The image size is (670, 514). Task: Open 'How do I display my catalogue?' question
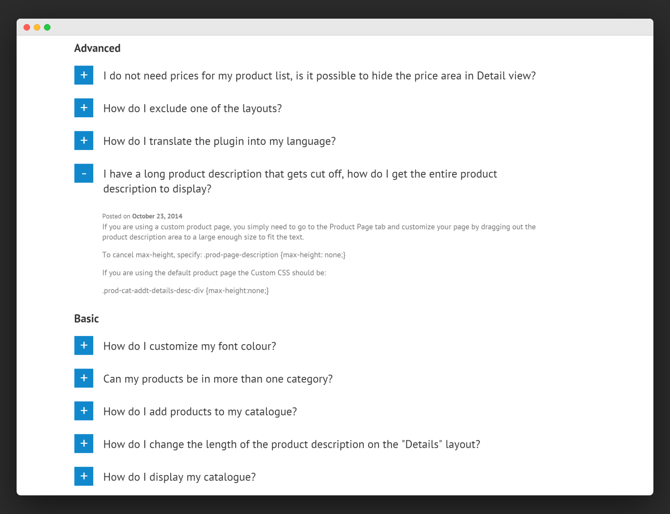coord(179,477)
